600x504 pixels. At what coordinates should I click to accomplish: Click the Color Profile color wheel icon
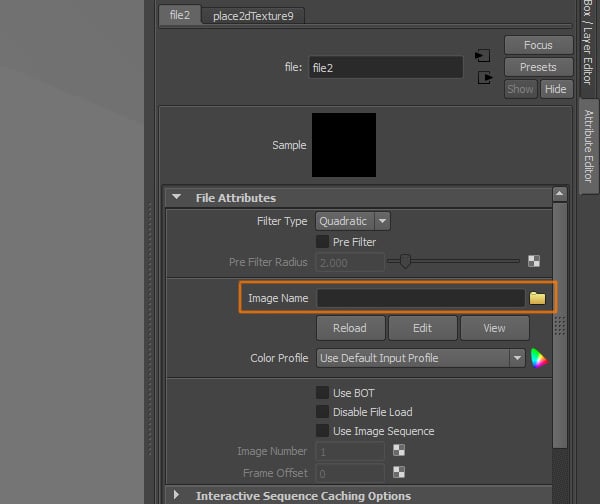click(539, 358)
